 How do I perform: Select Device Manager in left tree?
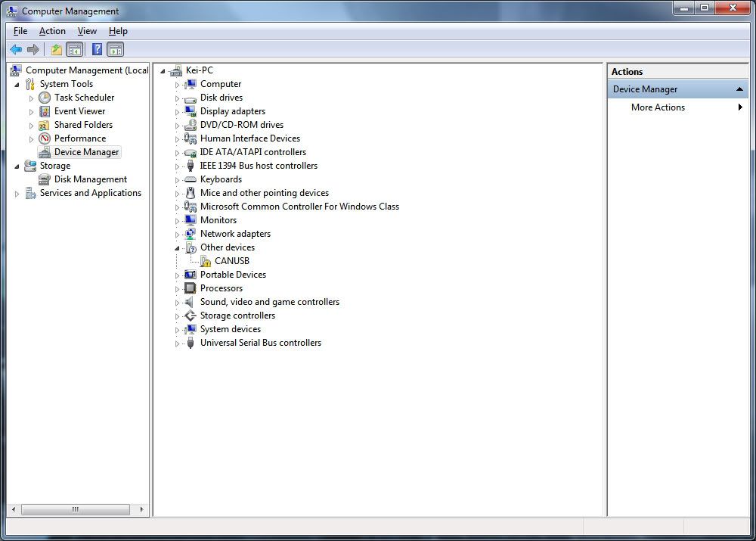[86, 152]
